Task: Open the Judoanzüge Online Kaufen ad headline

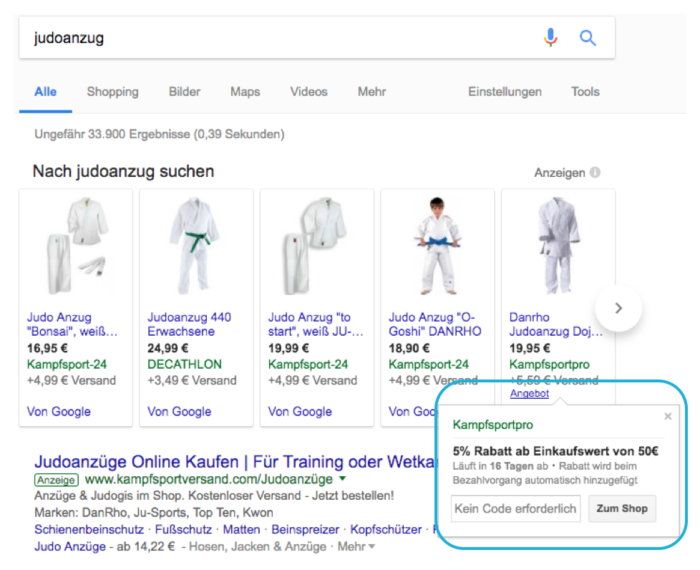Action: [235, 462]
